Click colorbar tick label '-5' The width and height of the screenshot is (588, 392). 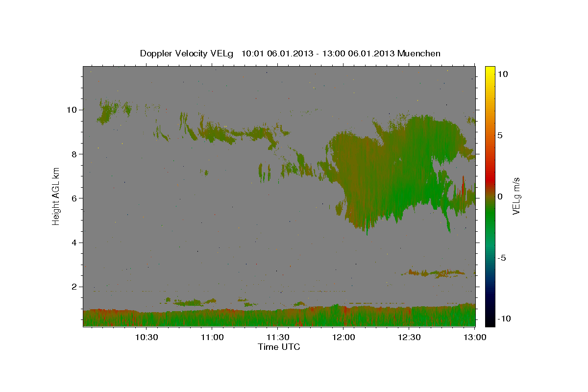point(502,258)
